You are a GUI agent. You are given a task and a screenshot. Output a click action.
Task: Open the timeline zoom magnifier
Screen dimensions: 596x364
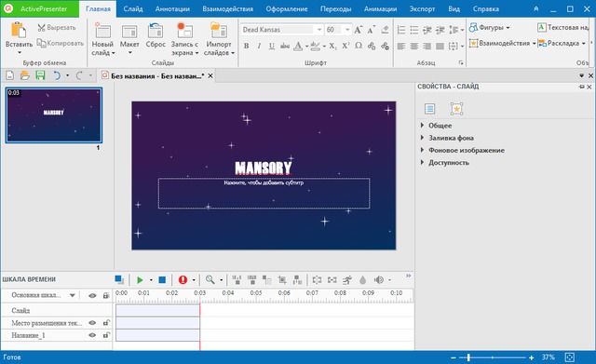tap(210, 280)
